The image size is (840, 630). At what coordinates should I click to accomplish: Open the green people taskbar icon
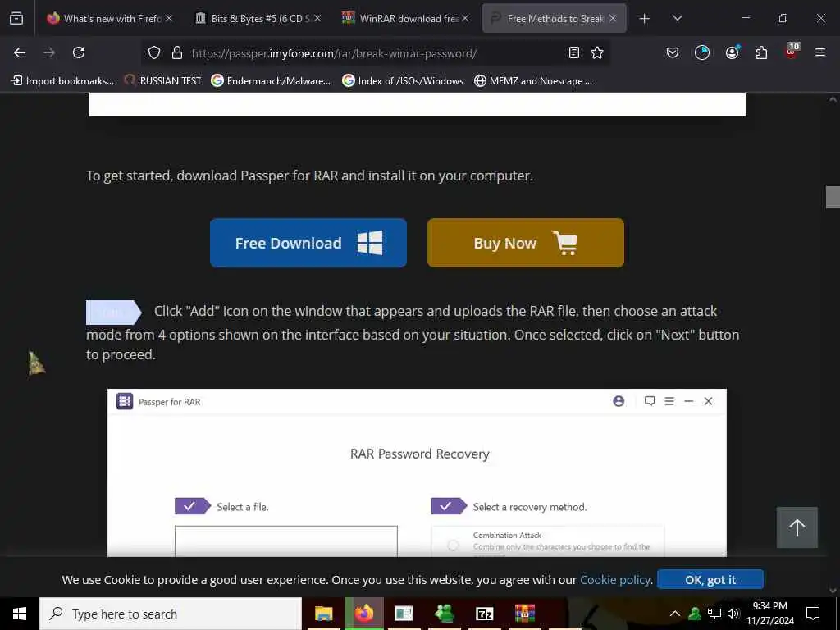coord(444,614)
